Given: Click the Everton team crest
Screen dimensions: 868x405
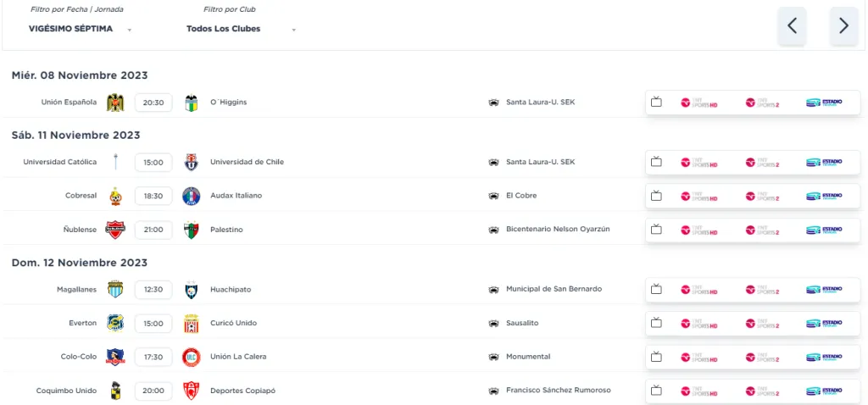Looking at the screenshot, I should point(115,323).
